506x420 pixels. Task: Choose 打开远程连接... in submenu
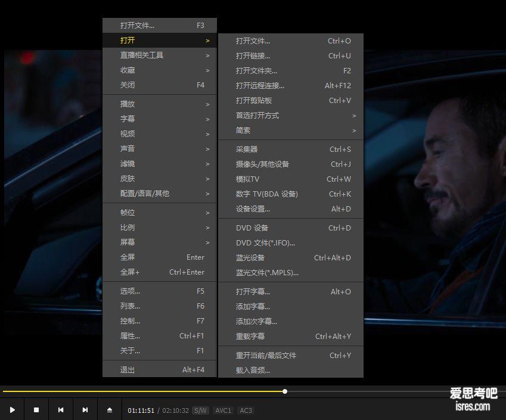291,85
